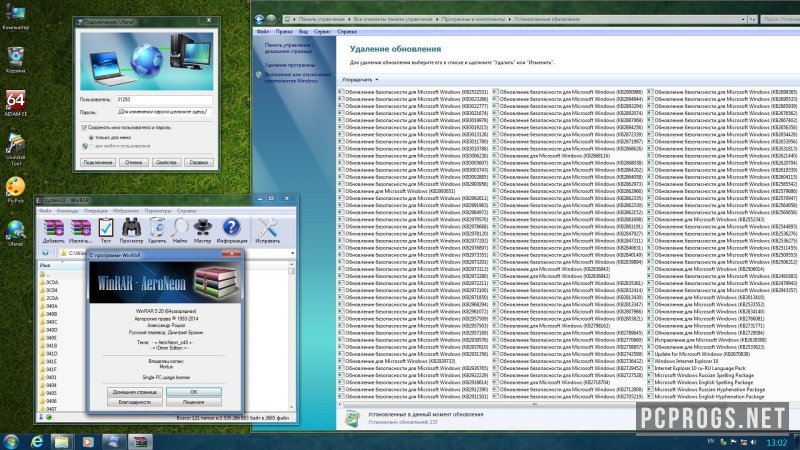Click the WinRAR Удалить recycle bin icon
Screen dimensions: 800x450
click(x=157, y=228)
